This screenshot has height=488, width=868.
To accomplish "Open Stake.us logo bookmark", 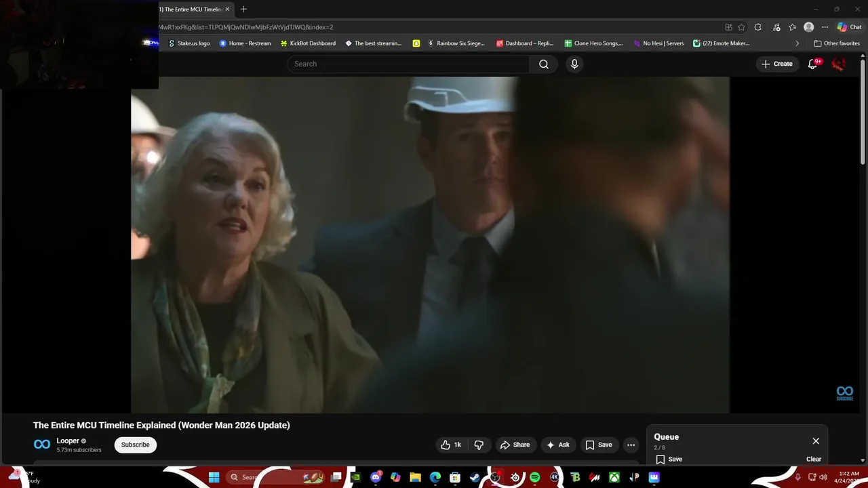I will (189, 43).
